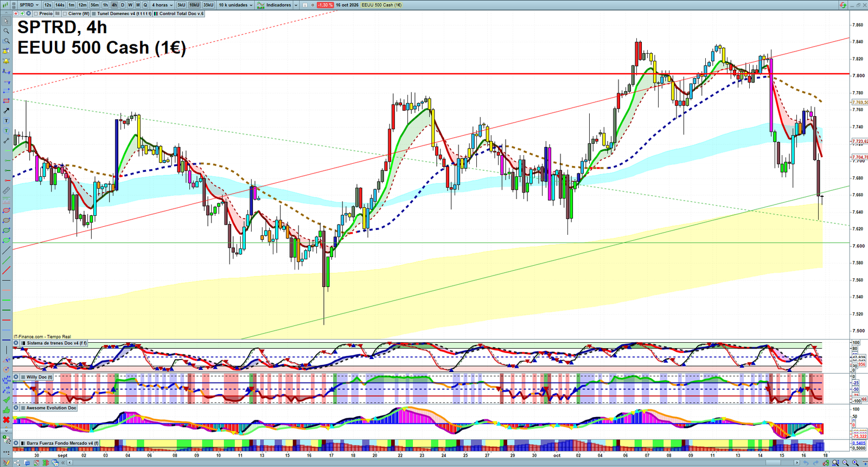The image size is (868, 467).
Task: Select the W weekly timeframe
Action: tap(130, 5)
